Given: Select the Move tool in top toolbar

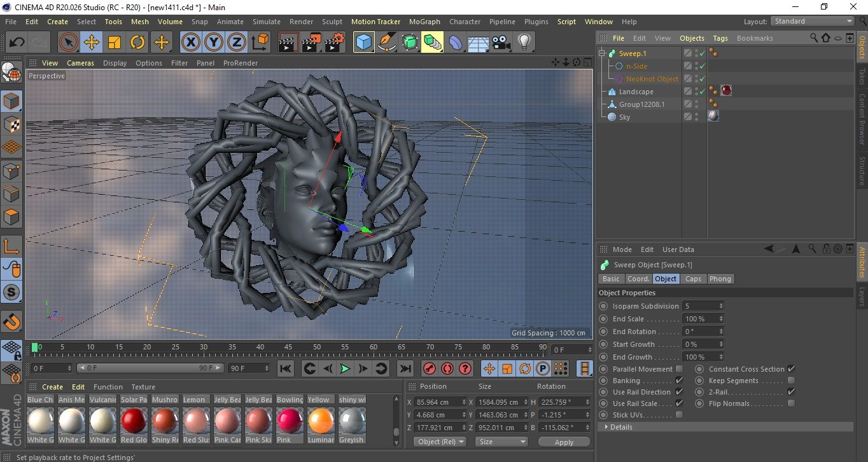Looking at the screenshot, I should [92, 43].
